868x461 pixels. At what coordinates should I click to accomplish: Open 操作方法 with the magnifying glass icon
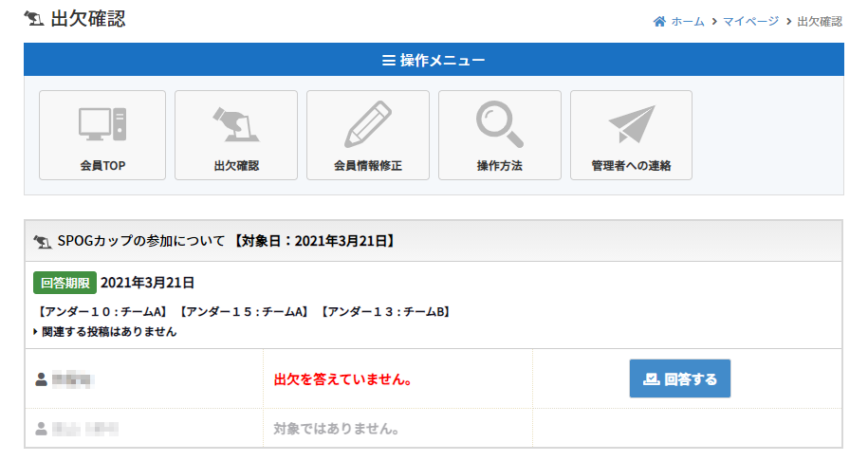tap(499, 124)
